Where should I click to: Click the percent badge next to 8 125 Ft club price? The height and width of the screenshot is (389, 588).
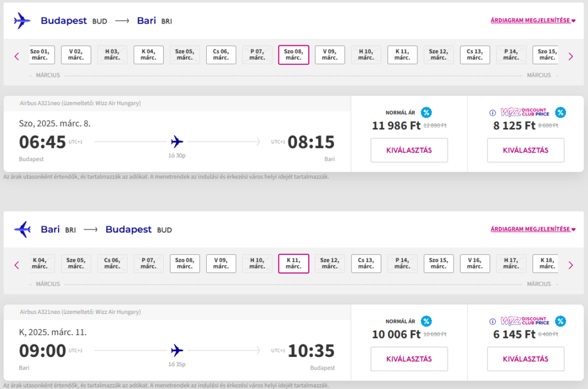pos(560,112)
